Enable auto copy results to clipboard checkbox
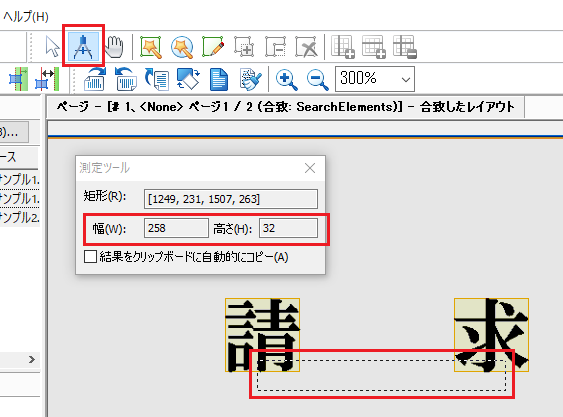Image resolution: width=563 pixels, height=417 pixels. tap(90, 257)
